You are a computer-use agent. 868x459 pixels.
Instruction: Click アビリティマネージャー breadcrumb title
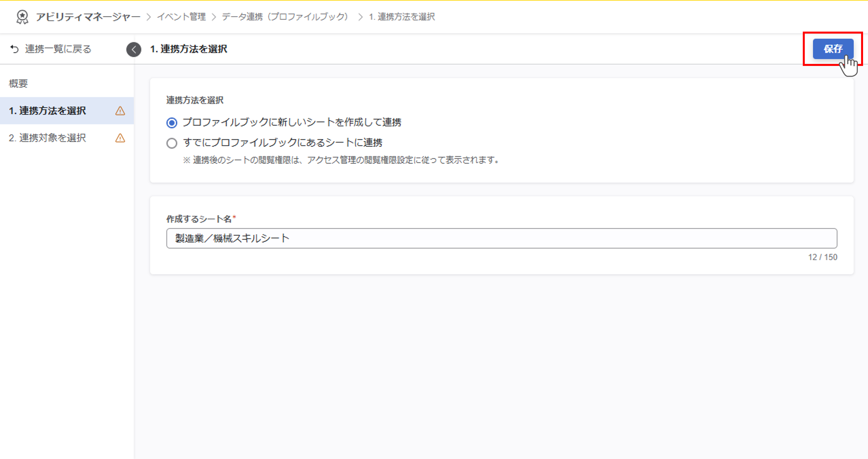pyautogui.click(x=88, y=17)
